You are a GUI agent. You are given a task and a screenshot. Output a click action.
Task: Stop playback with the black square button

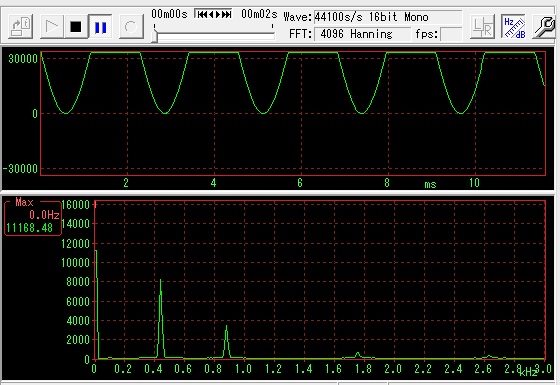tap(76, 27)
